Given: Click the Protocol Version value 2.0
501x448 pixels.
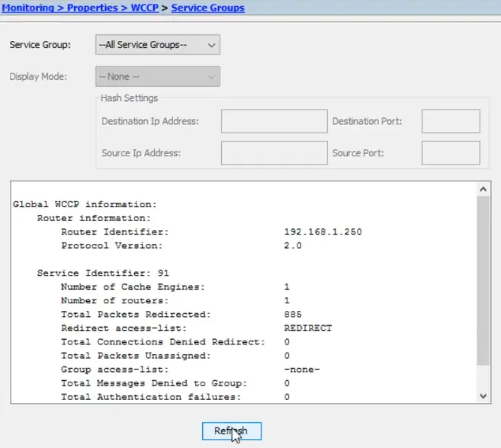Looking at the screenshot, I should (x=293, y=245).
